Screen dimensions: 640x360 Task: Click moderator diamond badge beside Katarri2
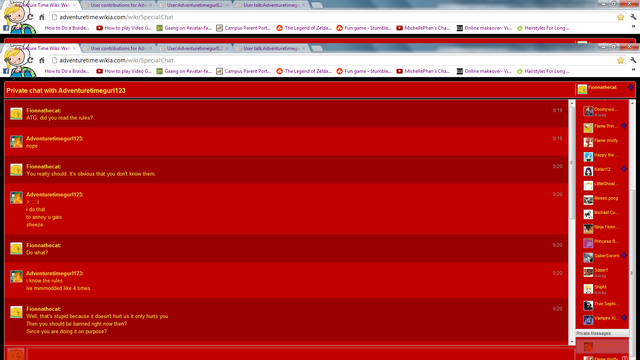pos(624,169)
